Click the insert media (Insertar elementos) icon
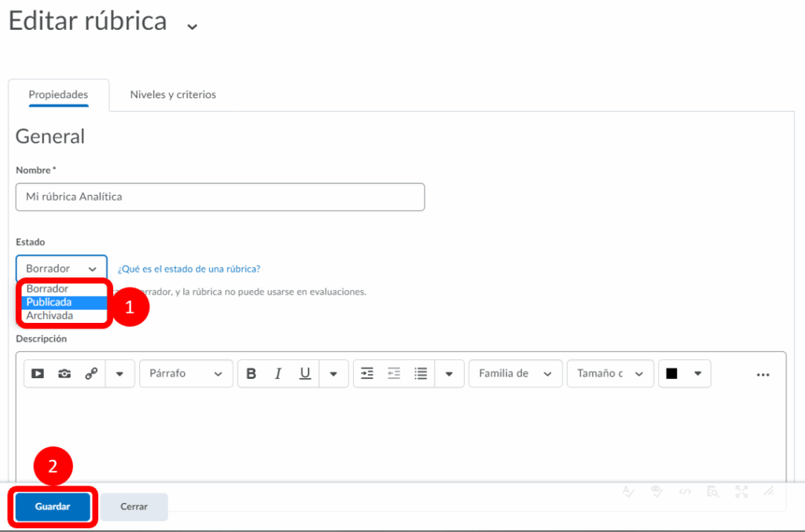Screen dimensions: 805x532 38,374
